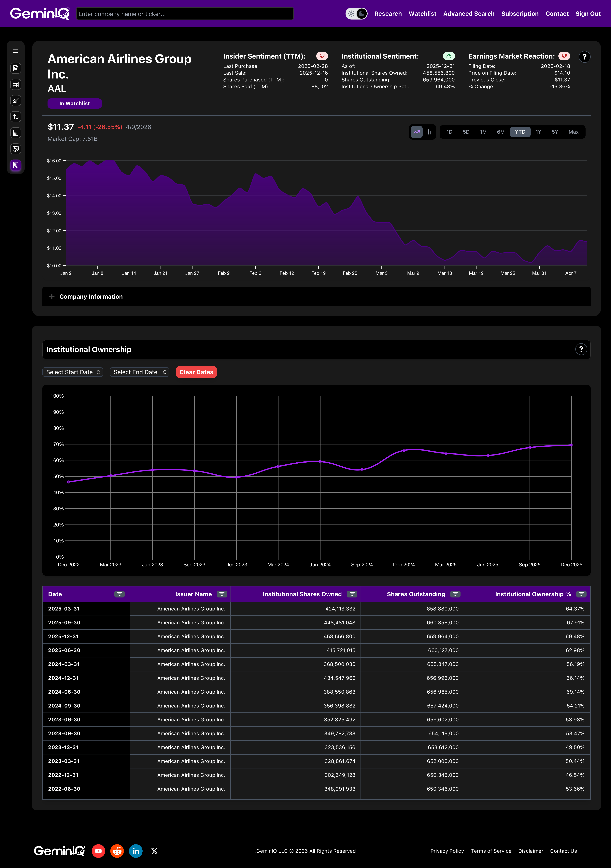
Task: Open the sidebar document/filings icon
Action: click(x=16, y=68)
